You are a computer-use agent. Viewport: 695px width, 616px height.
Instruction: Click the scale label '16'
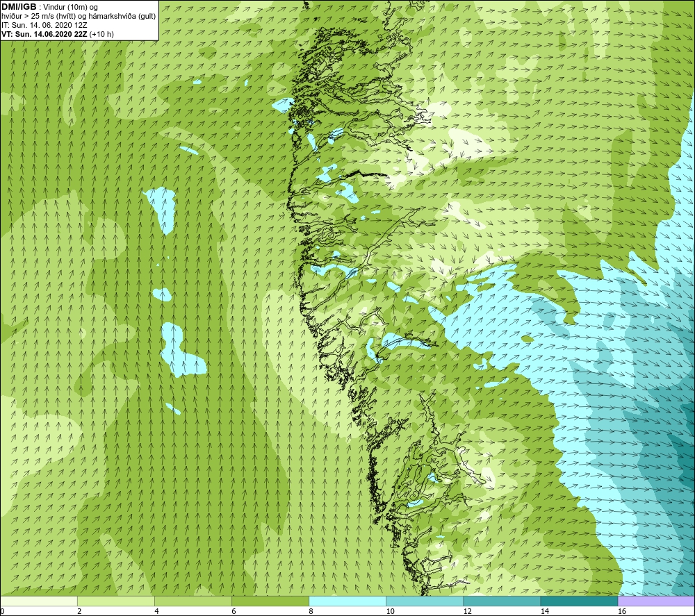pos(622,612)
